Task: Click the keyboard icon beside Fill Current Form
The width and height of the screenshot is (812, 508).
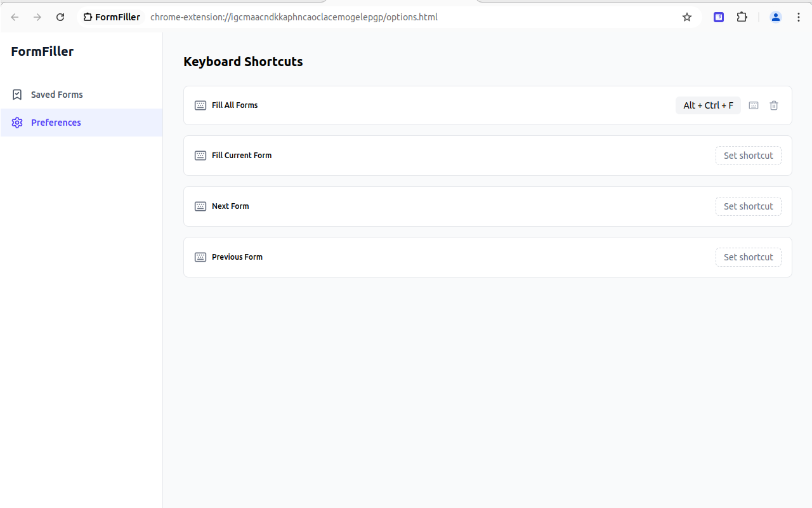Action: tap(200, 156)
